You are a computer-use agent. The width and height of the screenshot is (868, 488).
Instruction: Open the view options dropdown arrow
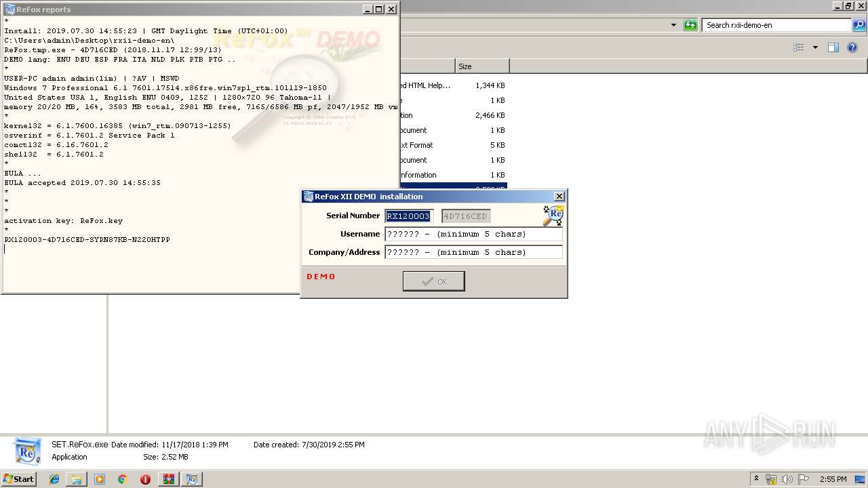815,47
